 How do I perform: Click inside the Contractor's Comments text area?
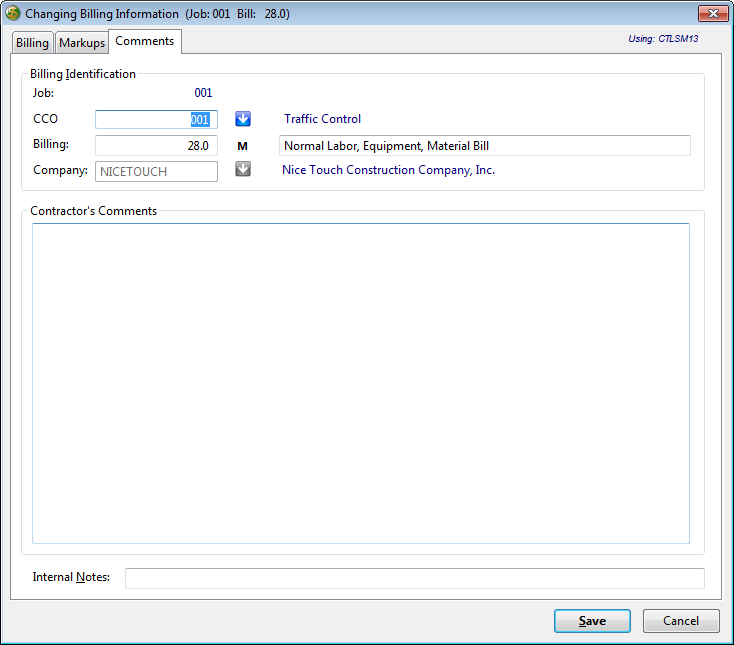pos(361,383)
